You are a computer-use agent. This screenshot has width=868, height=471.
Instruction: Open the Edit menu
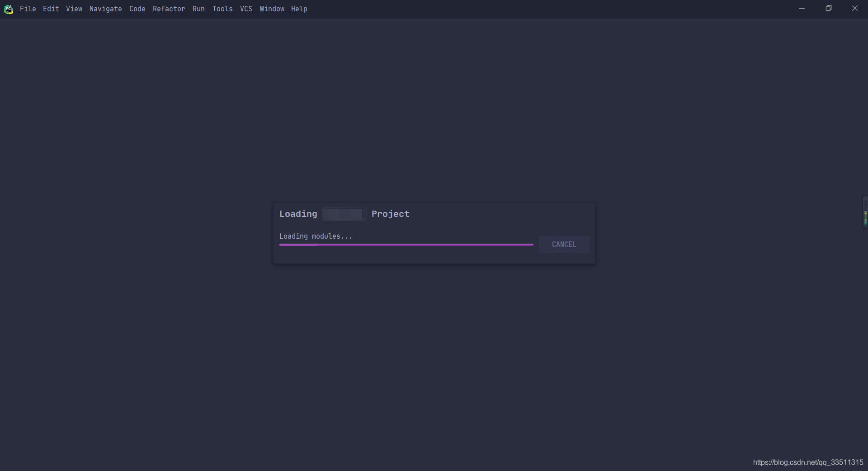51,9
